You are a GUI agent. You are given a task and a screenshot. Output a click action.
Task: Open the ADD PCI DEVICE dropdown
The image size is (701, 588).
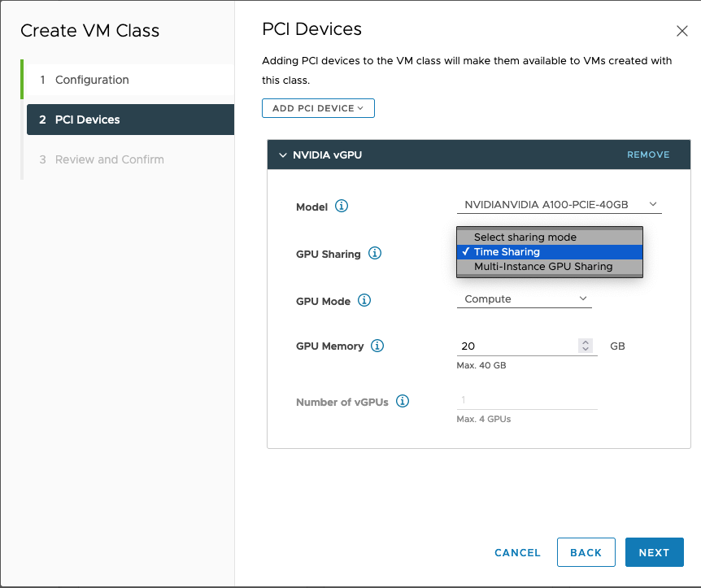coord(318,108)
